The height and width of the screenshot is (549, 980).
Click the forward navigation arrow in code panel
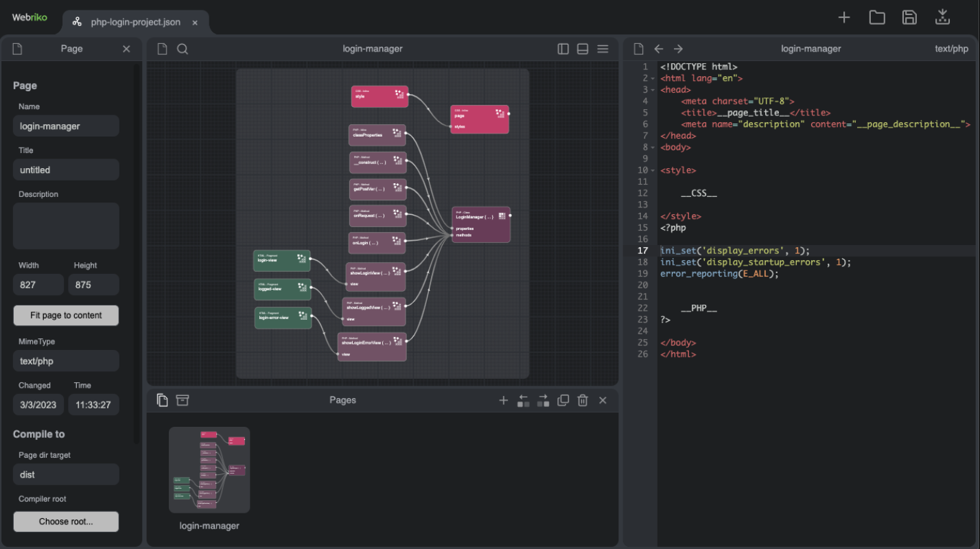(x=677, y=48)
